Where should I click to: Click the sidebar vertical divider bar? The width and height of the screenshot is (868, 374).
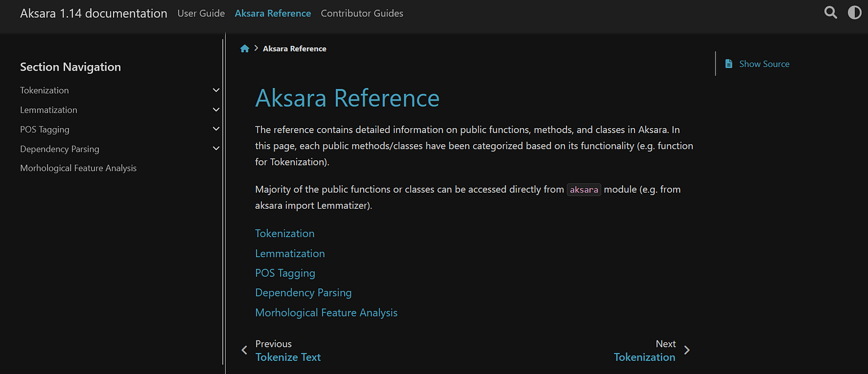pos(224,204)
